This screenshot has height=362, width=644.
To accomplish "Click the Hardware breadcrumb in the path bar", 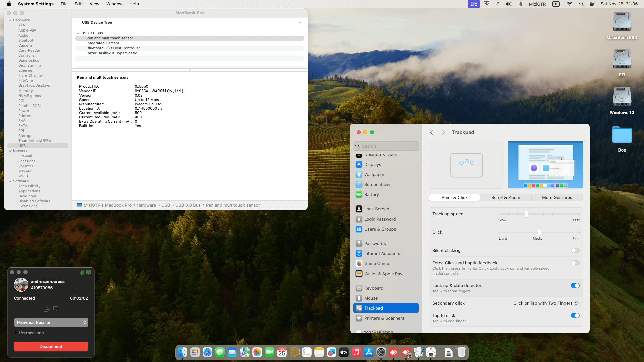I will [146, 205].
